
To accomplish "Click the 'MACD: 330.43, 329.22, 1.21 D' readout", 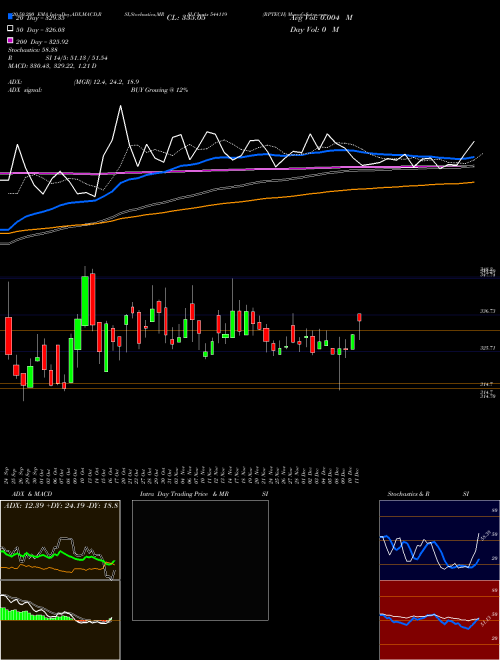I will click(52, 66).
